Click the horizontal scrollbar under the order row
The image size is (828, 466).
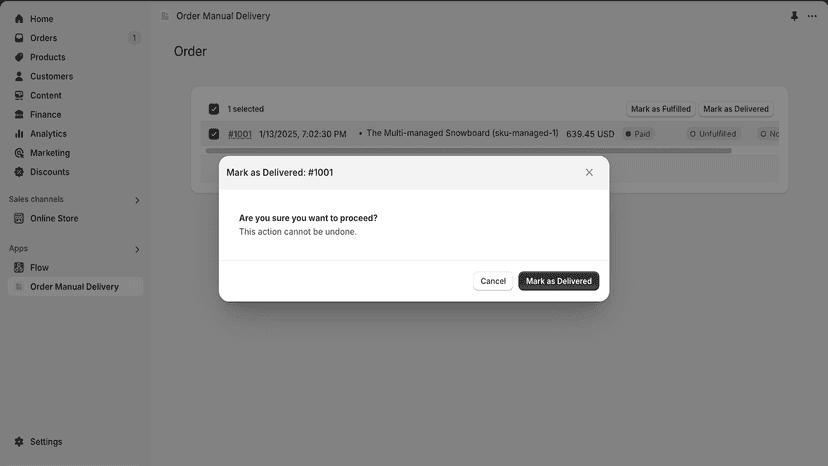pos(468,151)
